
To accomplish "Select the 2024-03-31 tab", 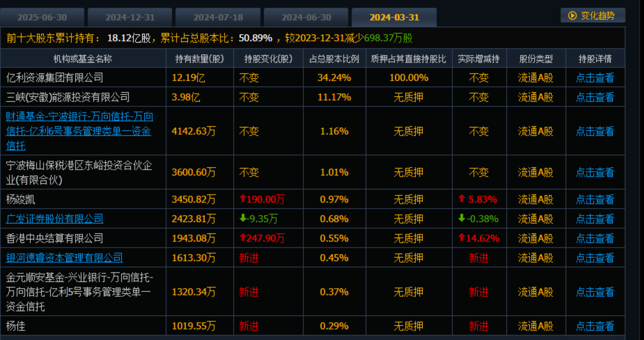I will click(x=394, y=17).
